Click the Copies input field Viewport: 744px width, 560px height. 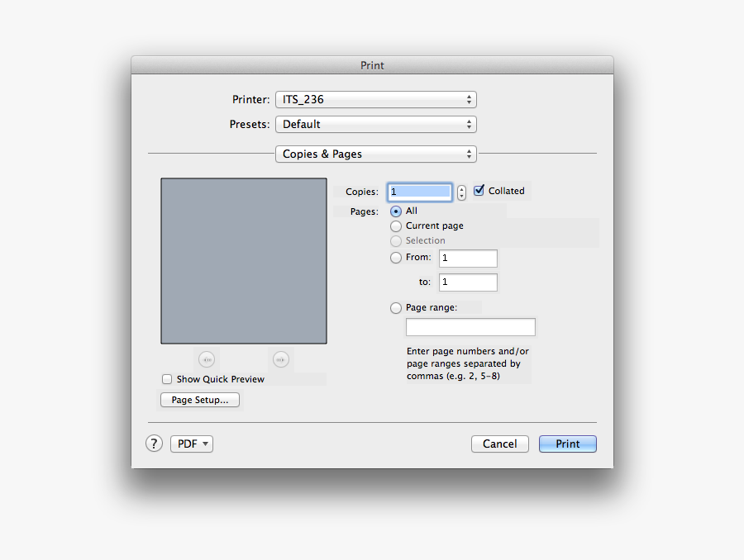click(x=420, y=192)
